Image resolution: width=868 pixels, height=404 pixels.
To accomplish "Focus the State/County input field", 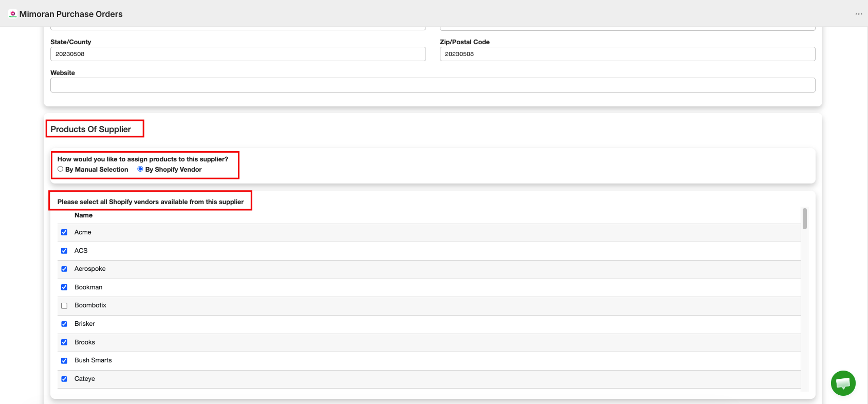I will (x=238, y=54).
